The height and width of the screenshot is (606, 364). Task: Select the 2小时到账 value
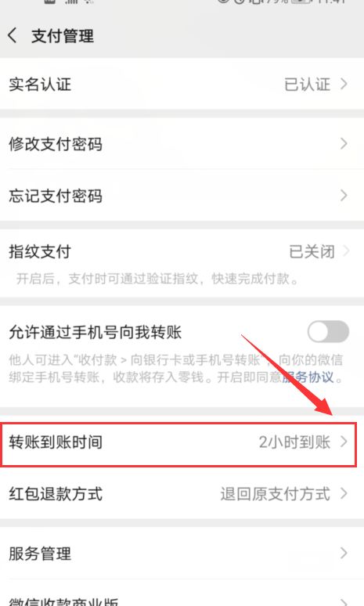pos(294,442)
